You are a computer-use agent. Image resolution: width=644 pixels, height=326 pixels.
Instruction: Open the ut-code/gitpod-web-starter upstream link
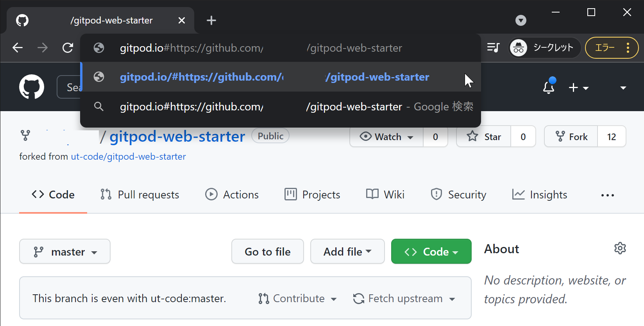(128, 157)
